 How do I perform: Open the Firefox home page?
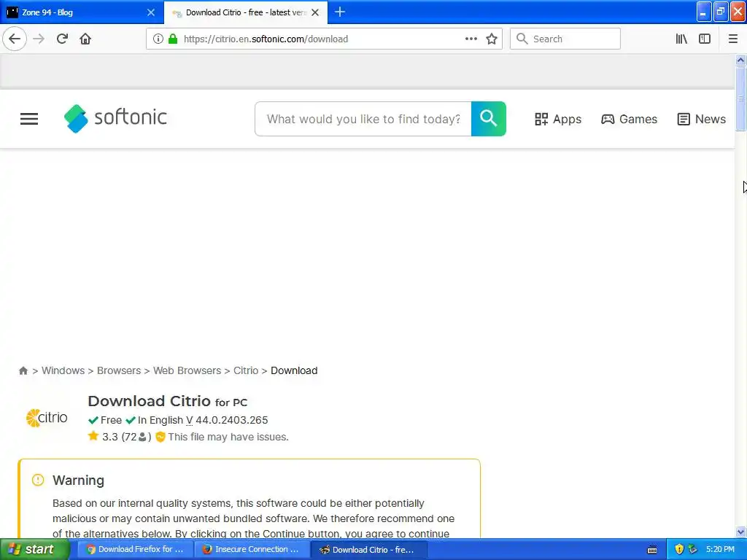[x=85, y=39]
